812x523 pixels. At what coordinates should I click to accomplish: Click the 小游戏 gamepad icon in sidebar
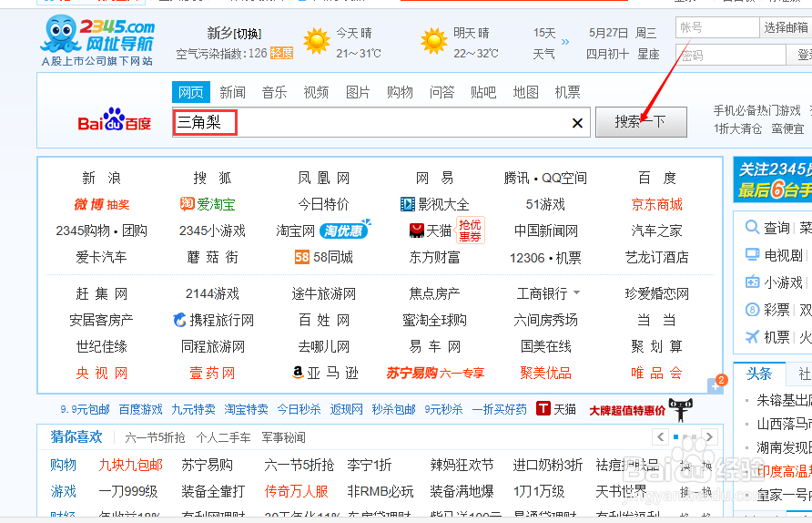tap(751, 282)
